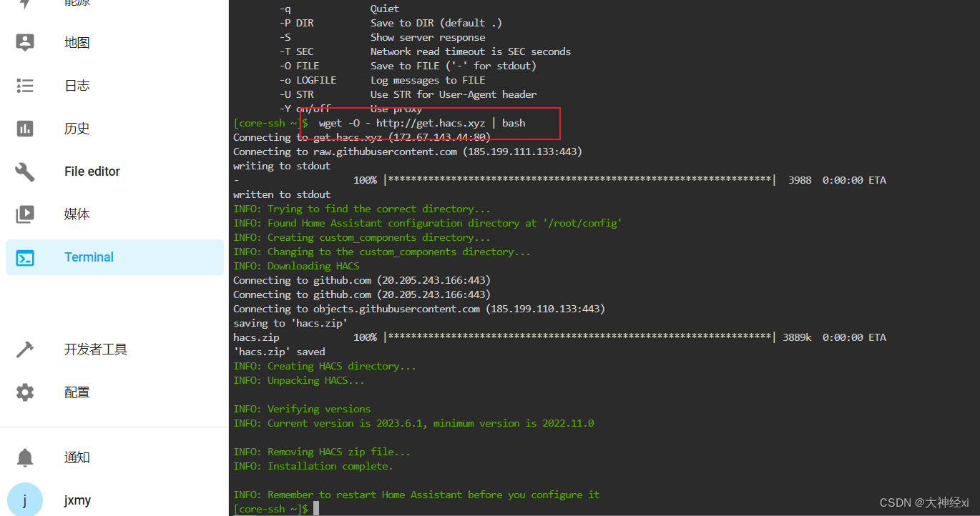
Task: Open the File editor wrench icon
Action: [25, 172]
